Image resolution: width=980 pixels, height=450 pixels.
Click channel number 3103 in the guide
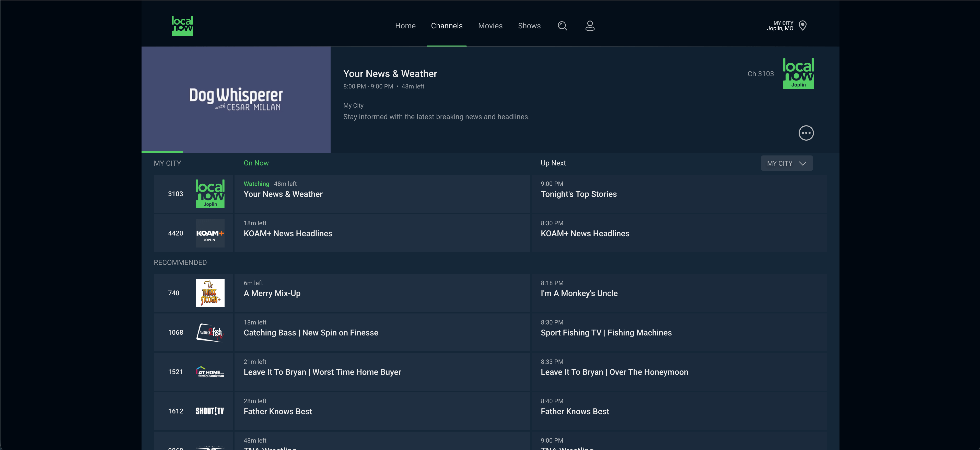[175, 194]
